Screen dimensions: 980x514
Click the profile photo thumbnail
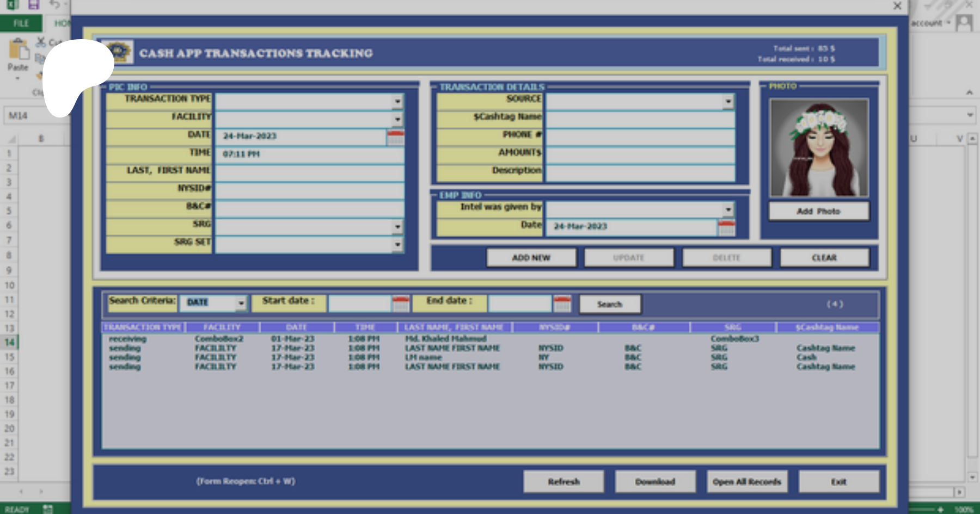(818, 147)
